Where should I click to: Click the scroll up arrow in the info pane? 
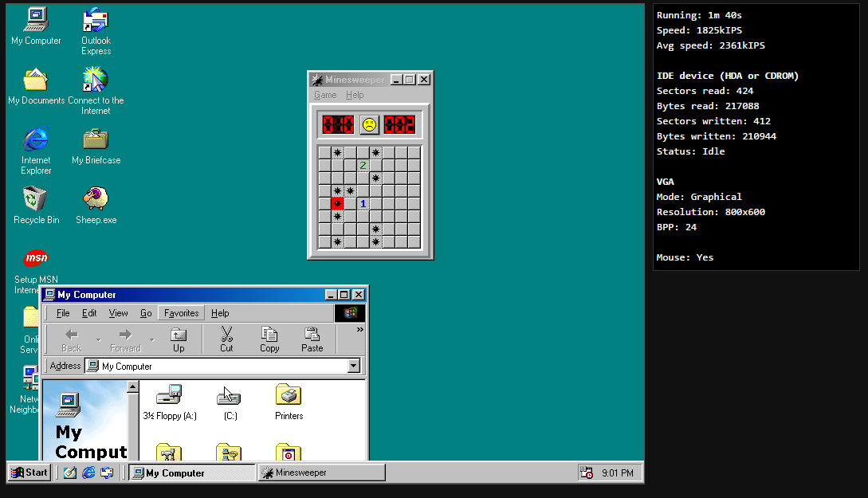click(133, 386)
